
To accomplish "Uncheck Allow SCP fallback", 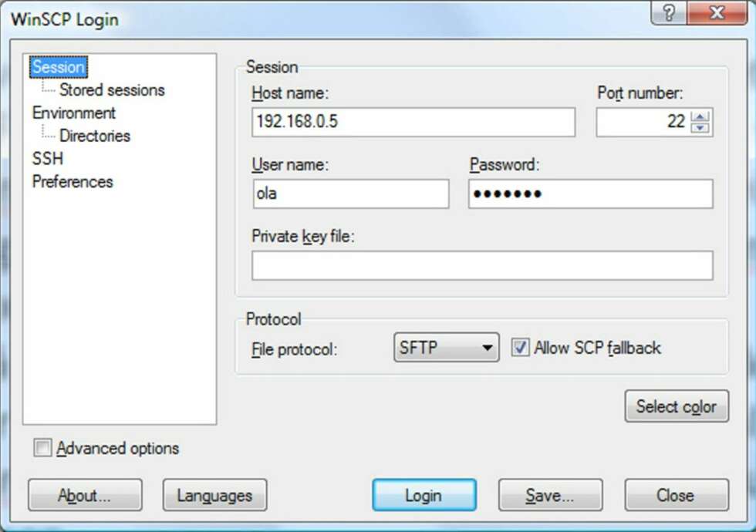I will click(x=520, y=348).
